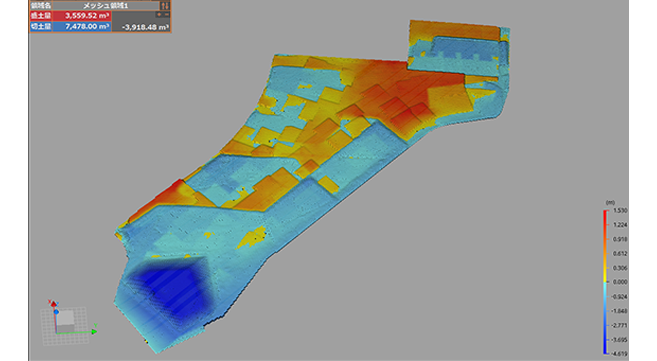Click the green Y axis arrow on the gizmo

tap(94, 331)
